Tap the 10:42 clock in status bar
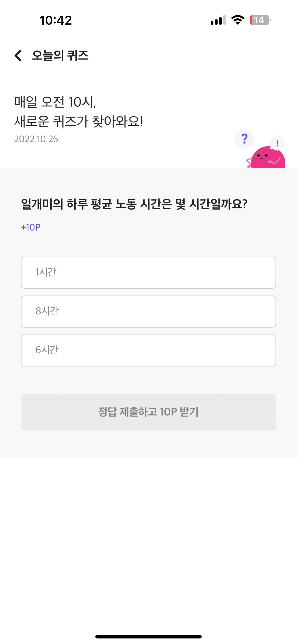 click(55, 20)
